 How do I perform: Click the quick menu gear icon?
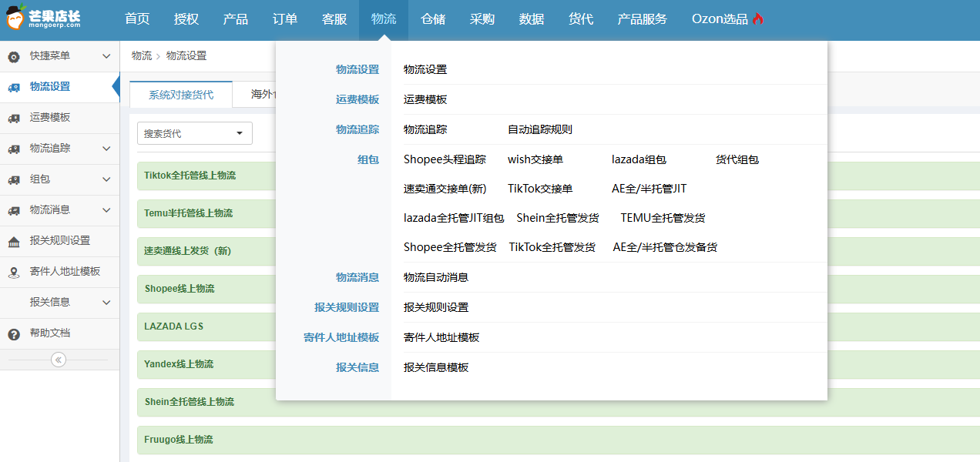pyautogui.click(x=14, y=56)
